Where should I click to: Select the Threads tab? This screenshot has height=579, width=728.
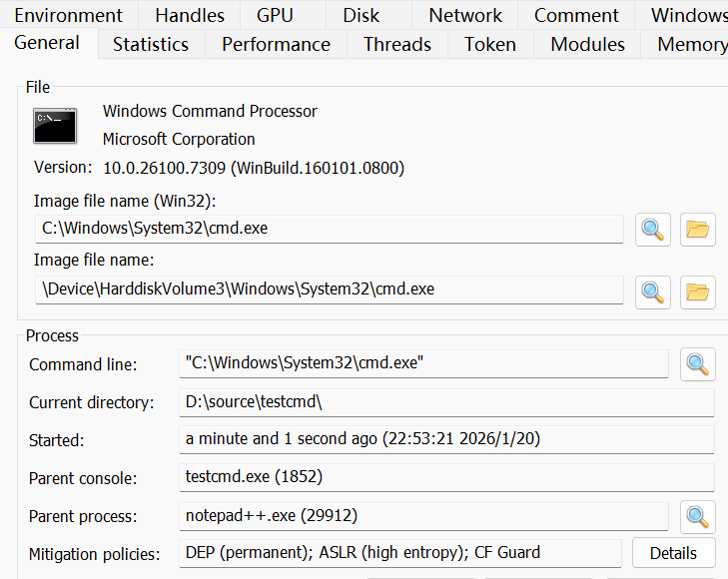(396, 44)
